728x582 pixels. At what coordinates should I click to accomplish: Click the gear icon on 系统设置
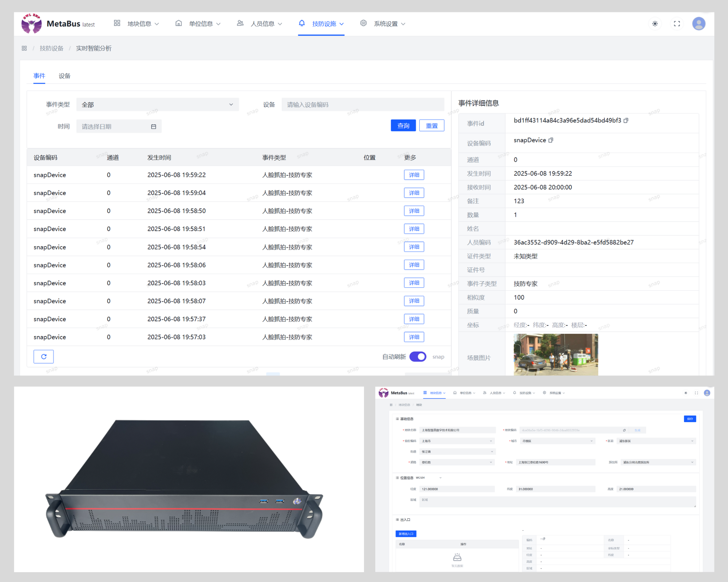[x=363, y=23]
